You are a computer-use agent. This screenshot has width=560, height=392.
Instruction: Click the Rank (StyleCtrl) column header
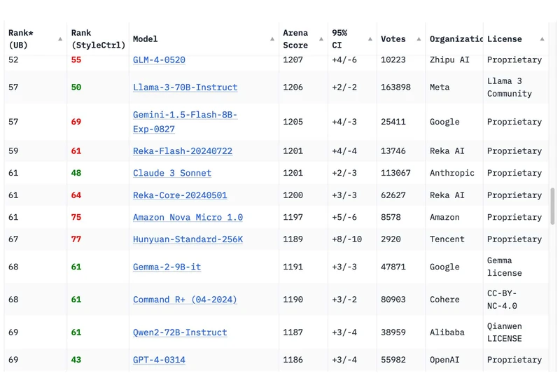[x=98, y=39]
